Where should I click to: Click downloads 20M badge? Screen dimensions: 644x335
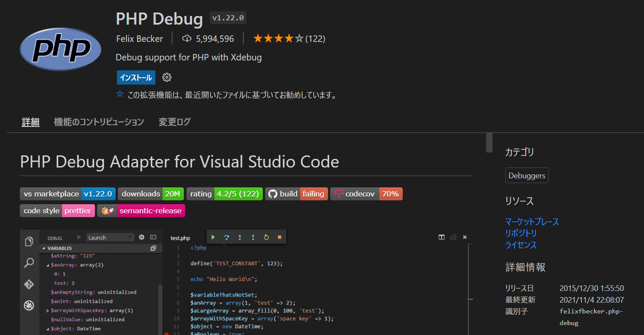(x=151, y=194)
